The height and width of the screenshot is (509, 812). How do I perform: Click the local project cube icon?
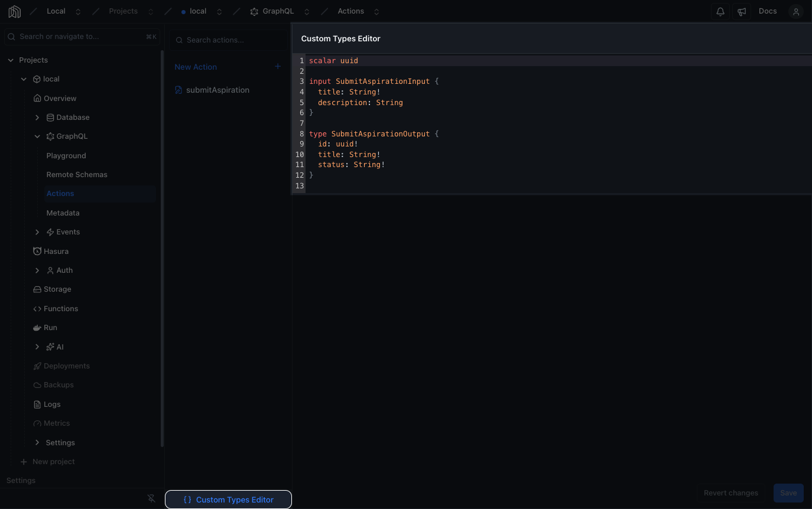(x=37, y=79)
